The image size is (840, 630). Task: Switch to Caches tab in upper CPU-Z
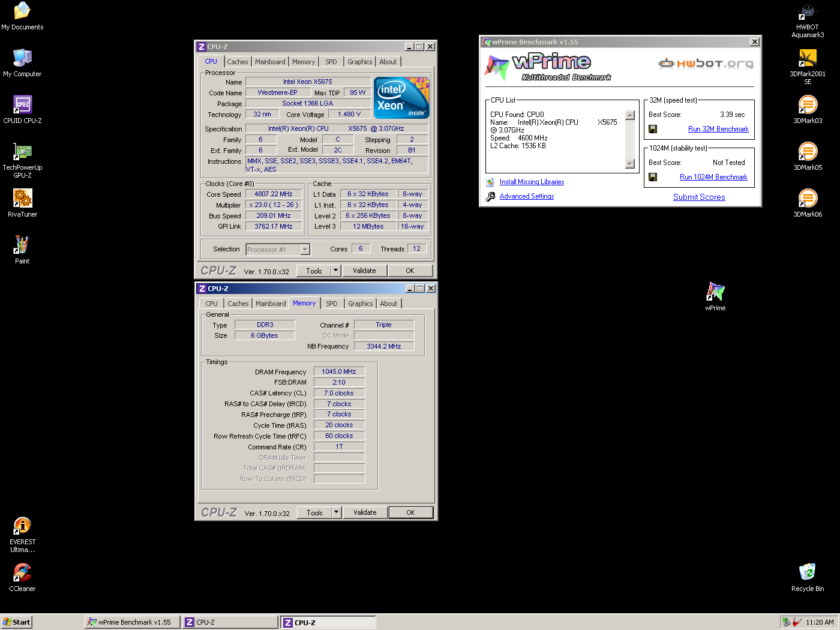coord(237,62)
